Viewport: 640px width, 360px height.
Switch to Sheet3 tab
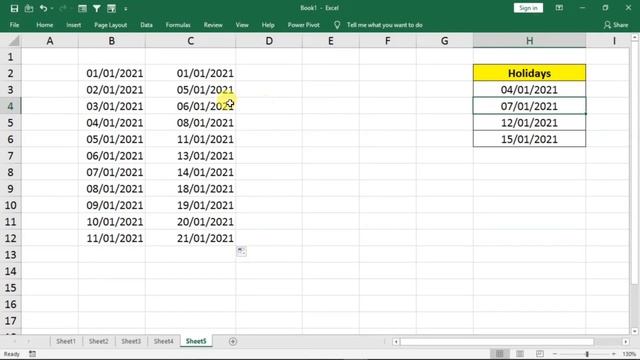click(x=131, y=341)
